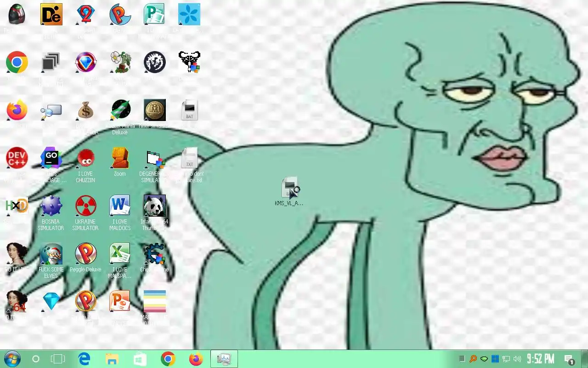Launch the I LOVE CHUZZIN red furball icon
This screenshot has width=588, height=368.
coord(85,158)
